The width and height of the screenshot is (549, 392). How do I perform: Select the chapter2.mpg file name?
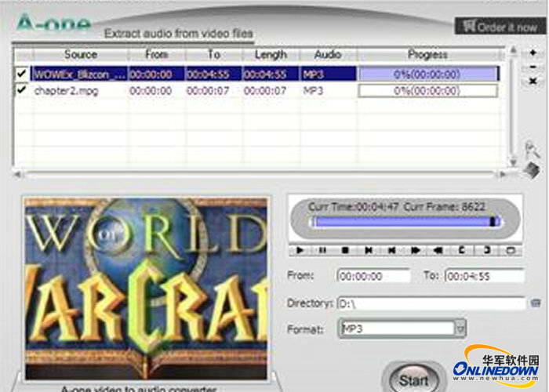[x=66, y=91]
